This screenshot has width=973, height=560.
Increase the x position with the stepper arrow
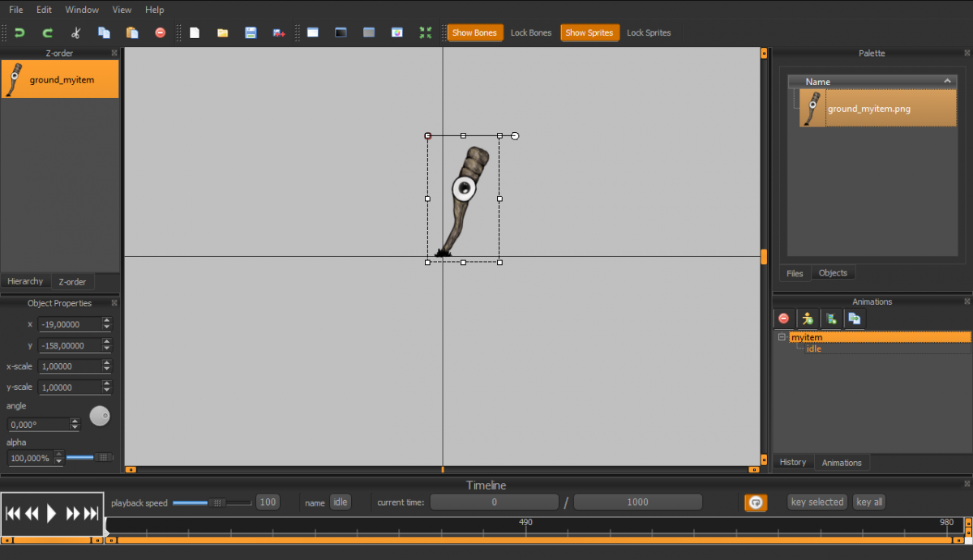click(106, 321)
